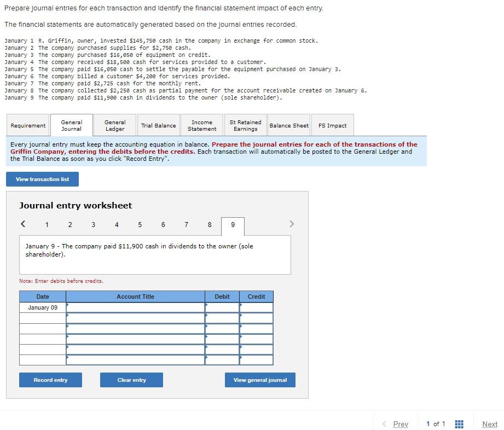The width and height of the screenshot is (504, 430).
Task: Open the account title dropdown in the first row
Action: [x=68, y=307]
